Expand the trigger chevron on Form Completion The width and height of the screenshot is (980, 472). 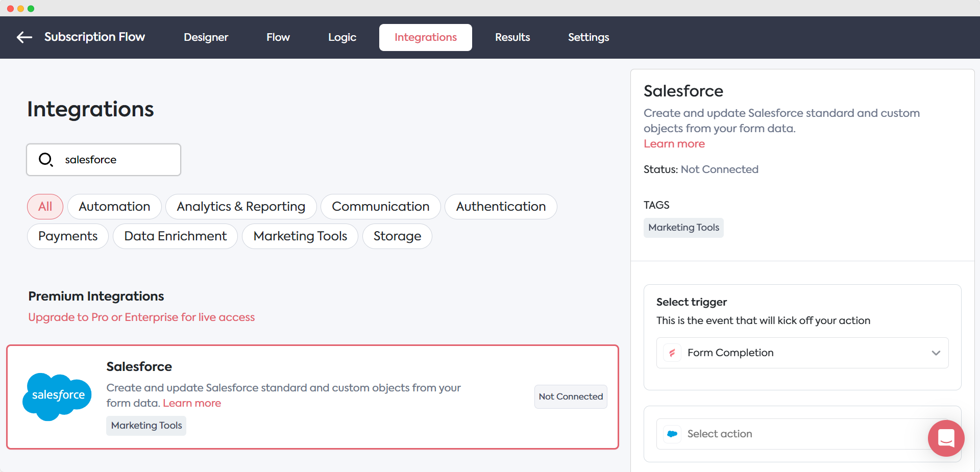click(x=936, y=353)
